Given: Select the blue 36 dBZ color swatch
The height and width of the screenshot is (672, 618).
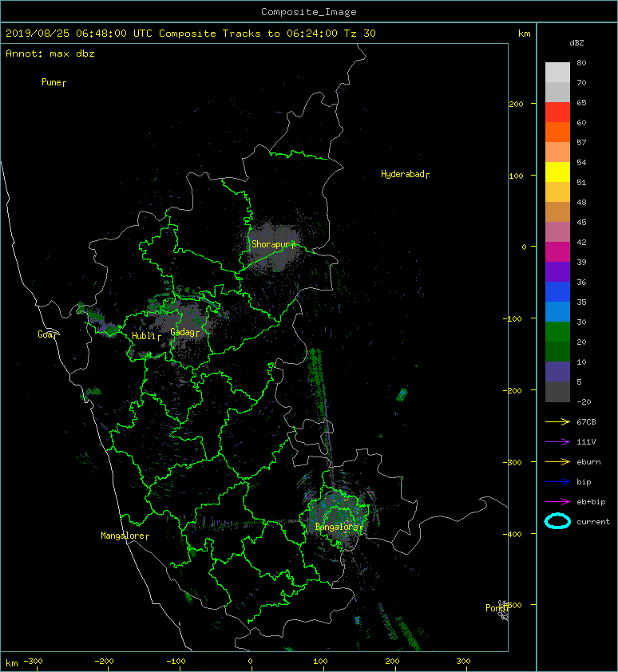Looking at the screenshot, I should pos(557,292).
